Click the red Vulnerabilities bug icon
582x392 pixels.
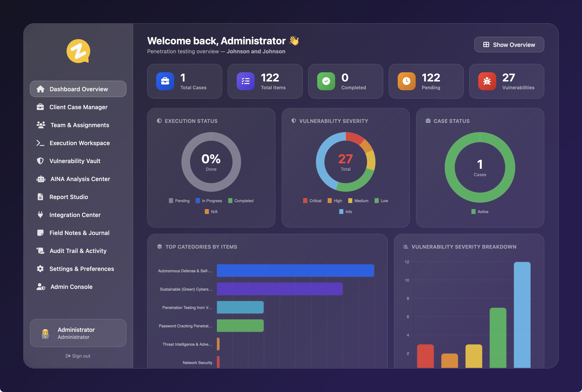487,81
